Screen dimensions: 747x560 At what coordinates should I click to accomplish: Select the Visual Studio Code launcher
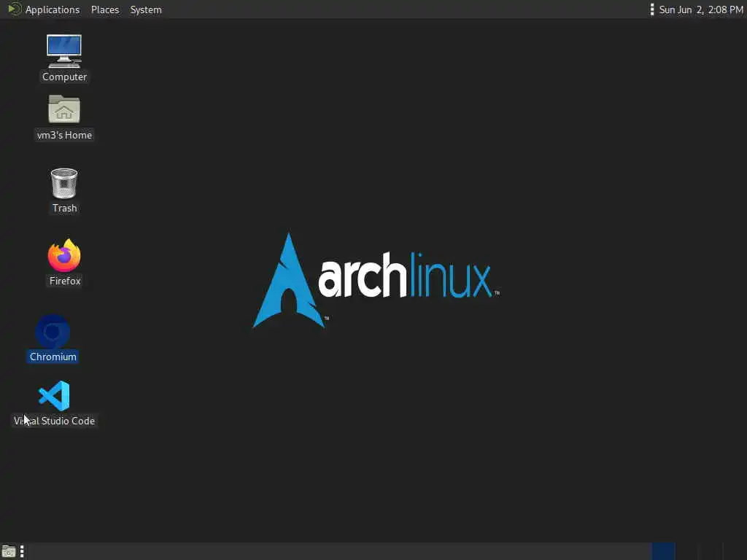(54, 396)
